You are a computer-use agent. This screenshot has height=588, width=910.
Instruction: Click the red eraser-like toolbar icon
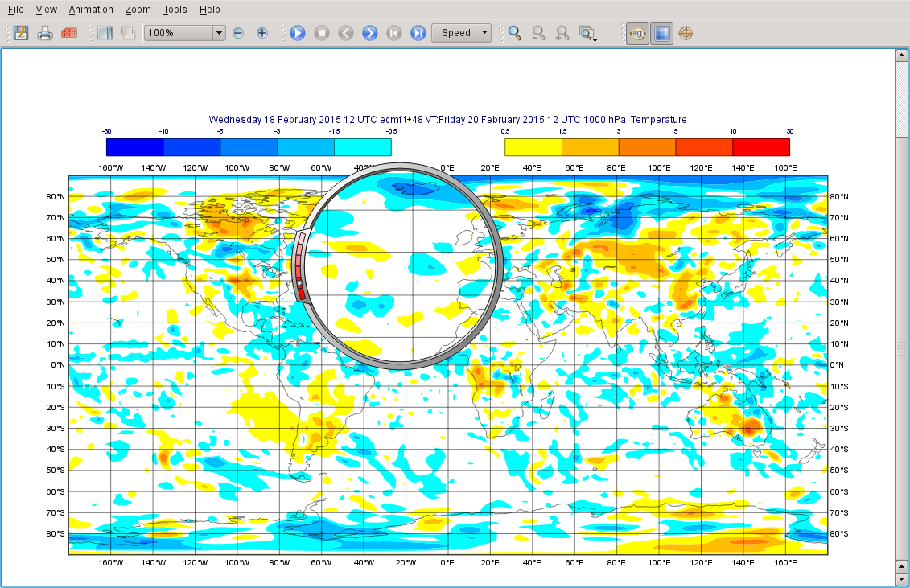(x=69, y=33)
